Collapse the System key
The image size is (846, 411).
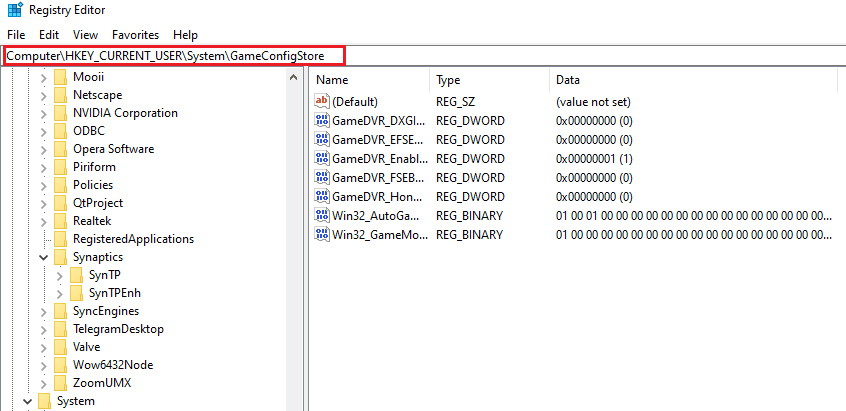(x=27, y=401)
